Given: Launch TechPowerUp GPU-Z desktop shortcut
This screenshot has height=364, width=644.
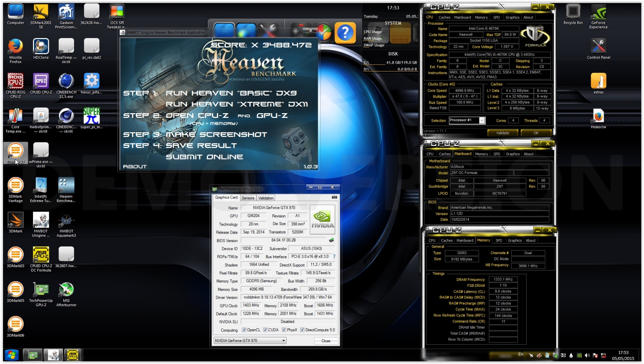Looking at the screenshot, I should click(41, 294).
